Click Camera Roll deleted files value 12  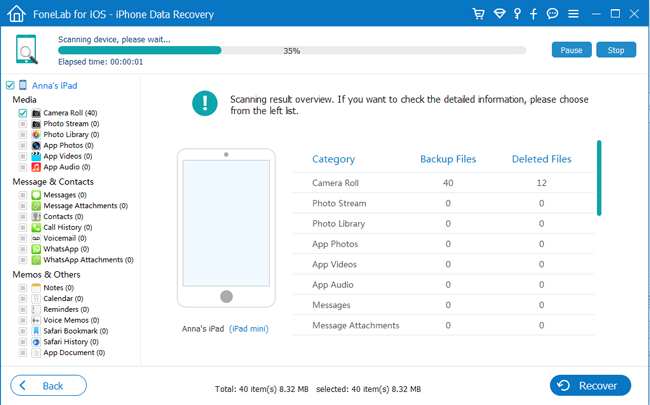coord(541,183)
